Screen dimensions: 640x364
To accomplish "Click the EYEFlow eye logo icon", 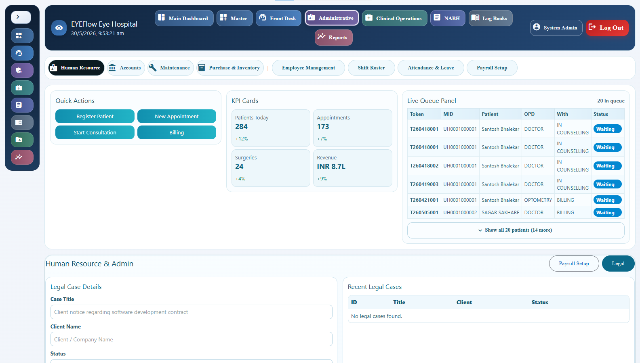I will [x=59, y=28].
